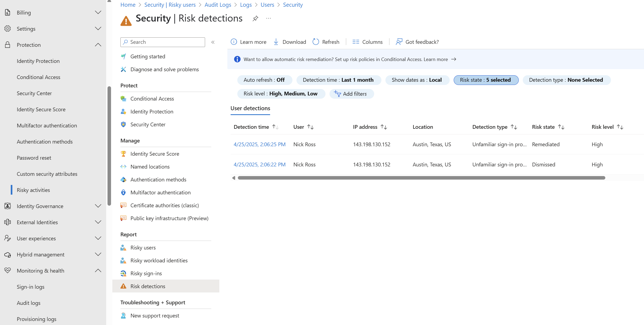
Task: Click the Diagnose and solve problems icon
Action: point(123,69)
